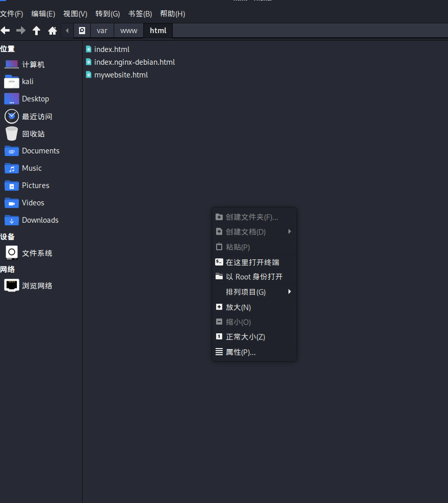Open 浏览网络 in the sidebar
448x503 pixels.
(x=41, y=285)
